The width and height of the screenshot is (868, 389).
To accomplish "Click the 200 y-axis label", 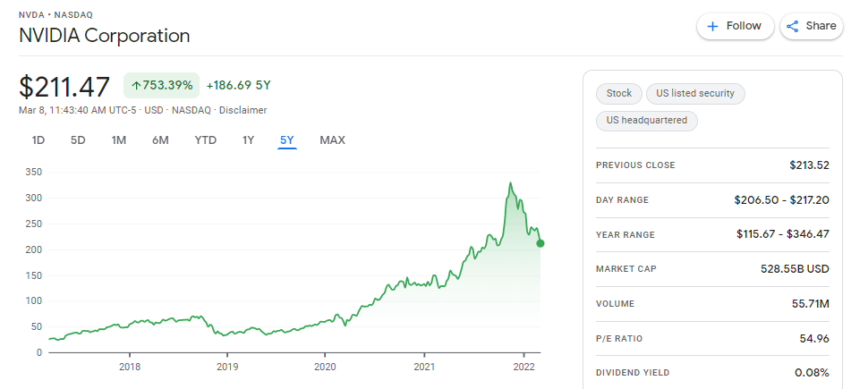I will click(33, 249).
